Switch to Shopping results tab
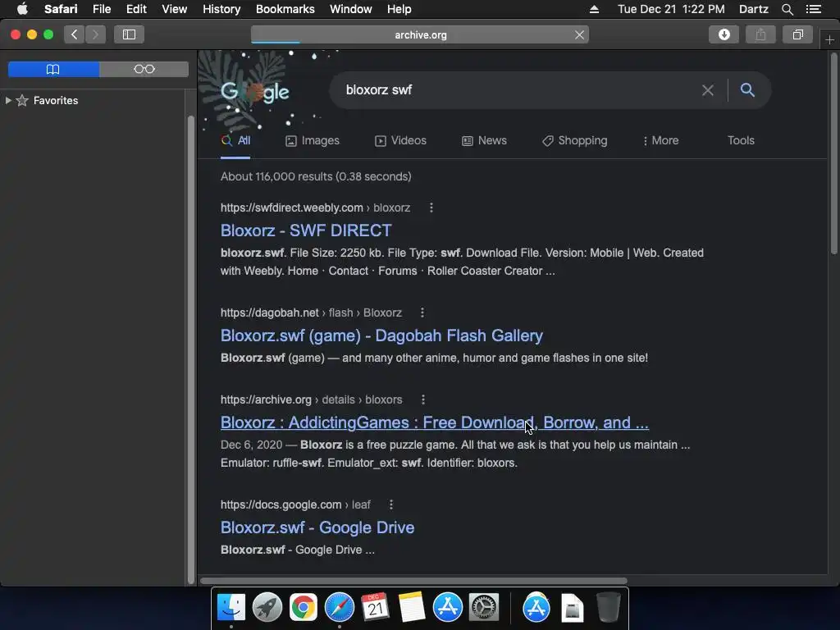 tap(575, 140)
